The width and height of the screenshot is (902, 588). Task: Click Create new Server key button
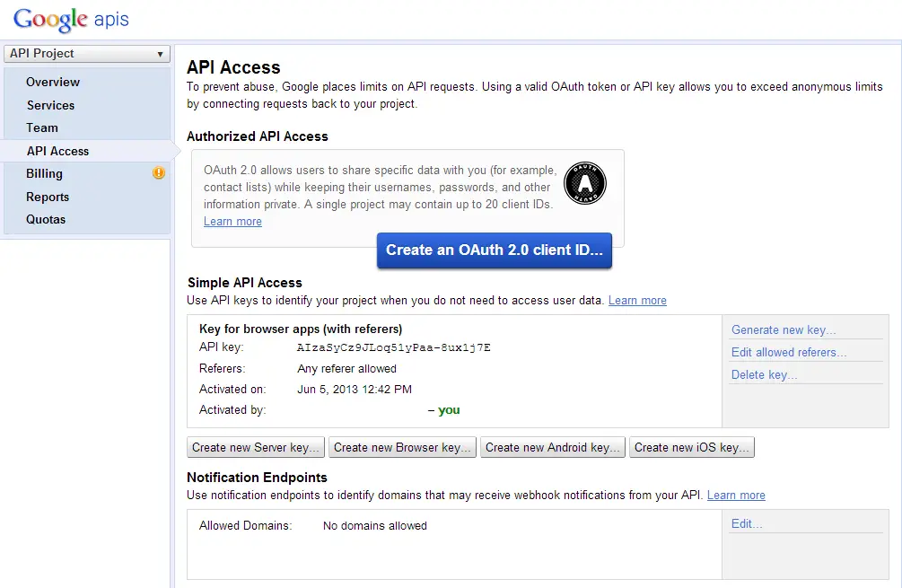(x=256, y=447)
